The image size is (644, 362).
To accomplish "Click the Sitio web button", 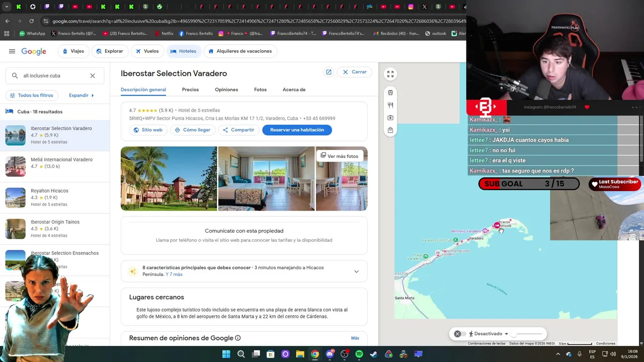I will click(x=148, y=130).
